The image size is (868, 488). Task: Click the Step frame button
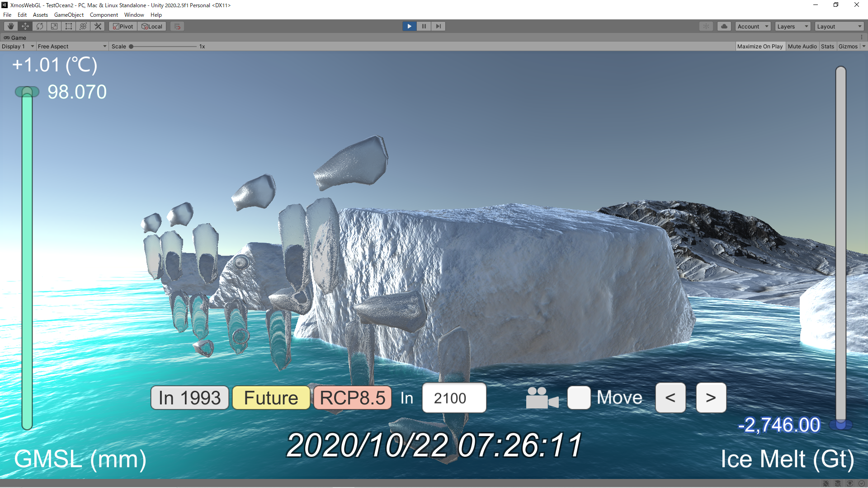click(438, 26)
